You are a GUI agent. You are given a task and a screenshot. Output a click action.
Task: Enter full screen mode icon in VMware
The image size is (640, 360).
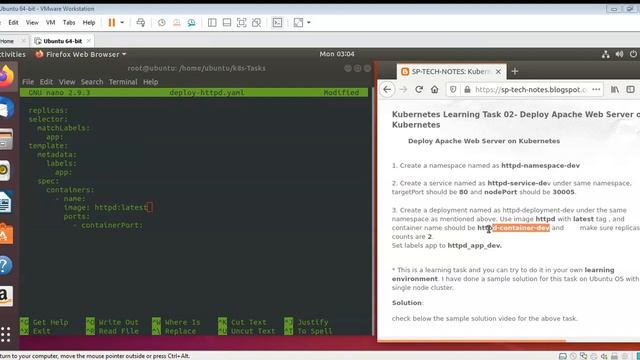click(x=241, y=22)
